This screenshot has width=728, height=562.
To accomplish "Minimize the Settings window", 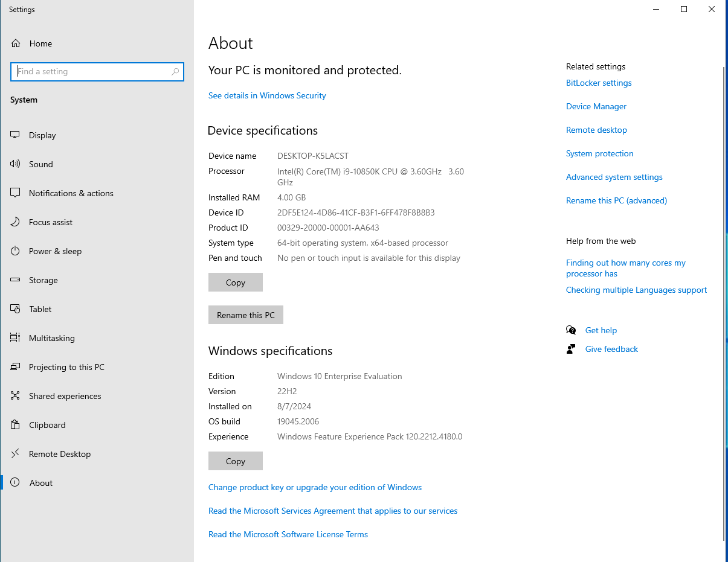I will point(656,9).
